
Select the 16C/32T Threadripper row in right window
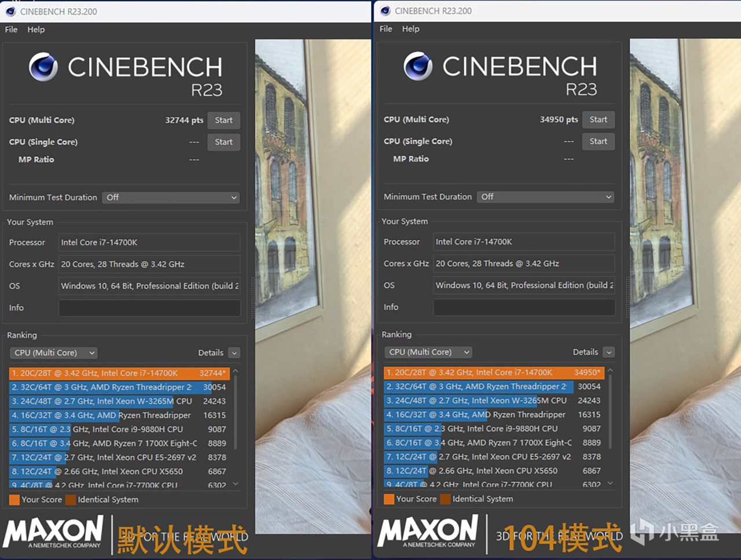point(494,415)
